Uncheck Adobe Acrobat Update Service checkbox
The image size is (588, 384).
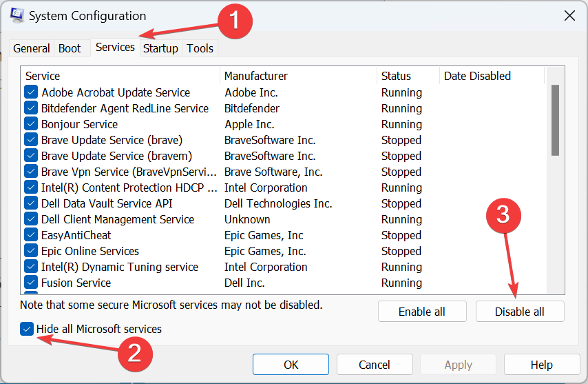click(x=31, y=92)
